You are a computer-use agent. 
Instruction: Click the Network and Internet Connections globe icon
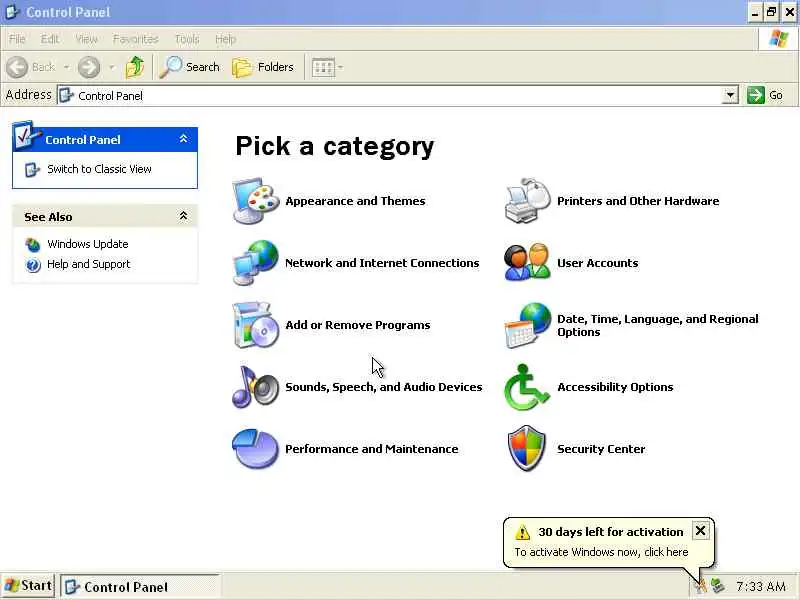point(256,263)
